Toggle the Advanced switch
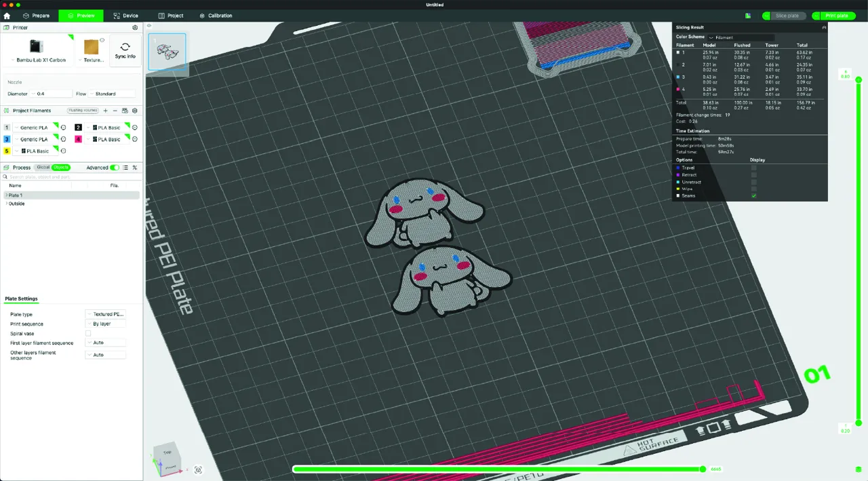868x481 pixels. (x=115, y=168)
